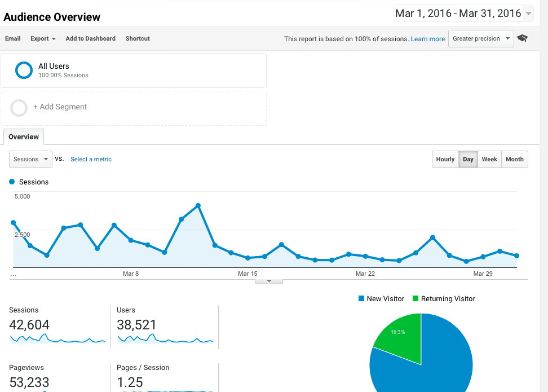Click the Shortcut button

point(138,38)
